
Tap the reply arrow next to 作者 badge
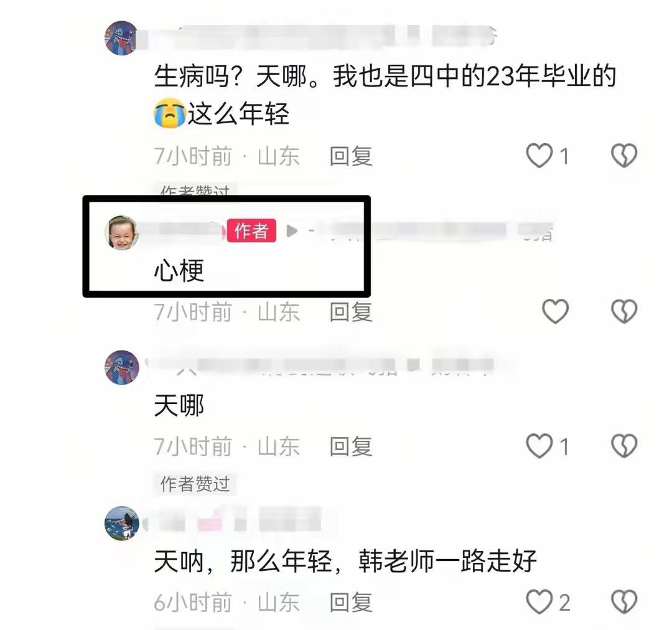292,231
